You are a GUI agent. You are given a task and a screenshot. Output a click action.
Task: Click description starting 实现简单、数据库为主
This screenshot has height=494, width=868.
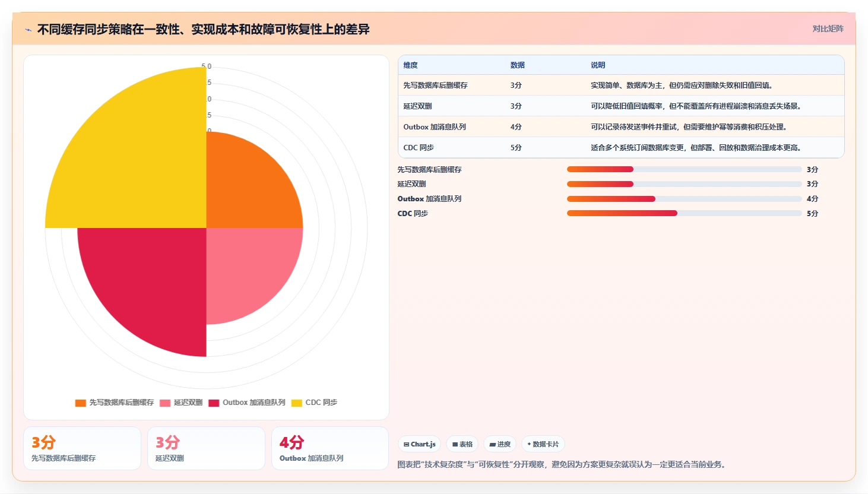coord(683,85)
